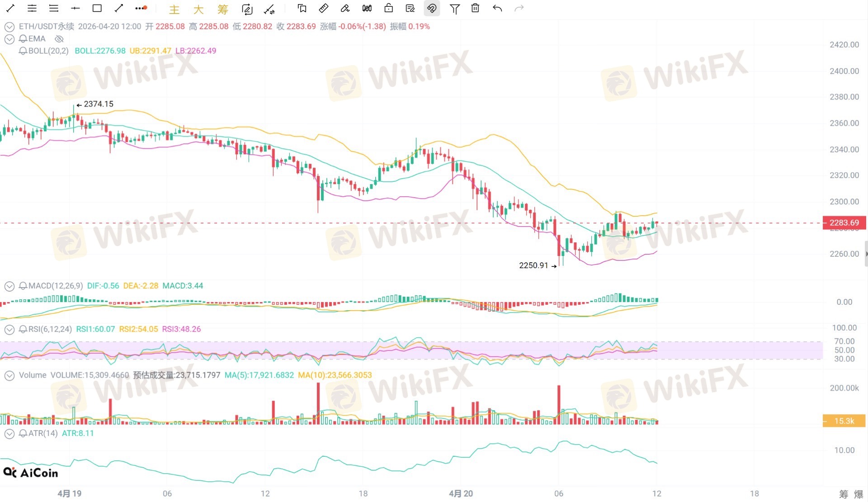Image resolution: width=868 pixels, height=502 pixels.
Task: Collapse the RSI(6,12,24) indicator panel
Action: click(9, 330)
